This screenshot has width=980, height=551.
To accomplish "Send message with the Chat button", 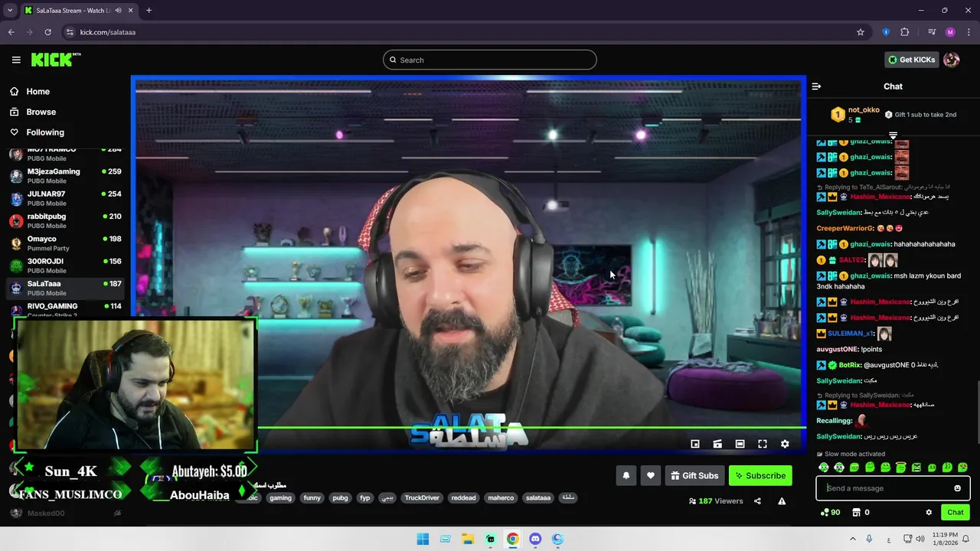I will click(x=955, y=513).
